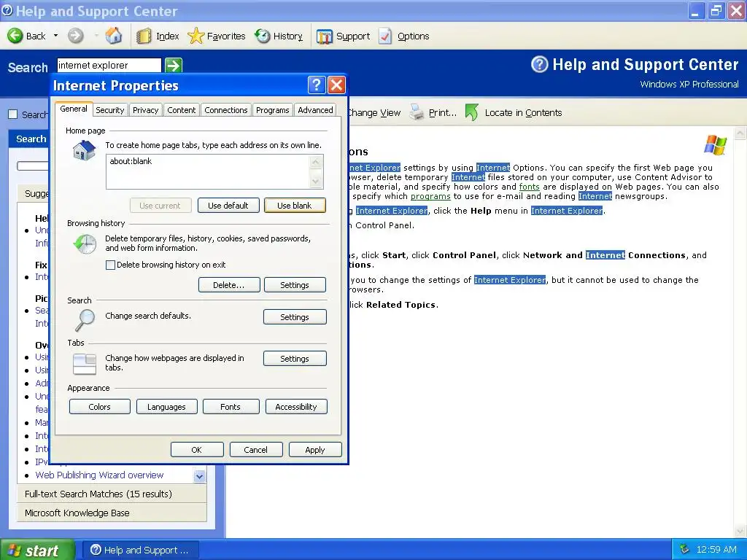Open the Connections tab
This screenshot has width=747, height=560.
pos(226,110)
